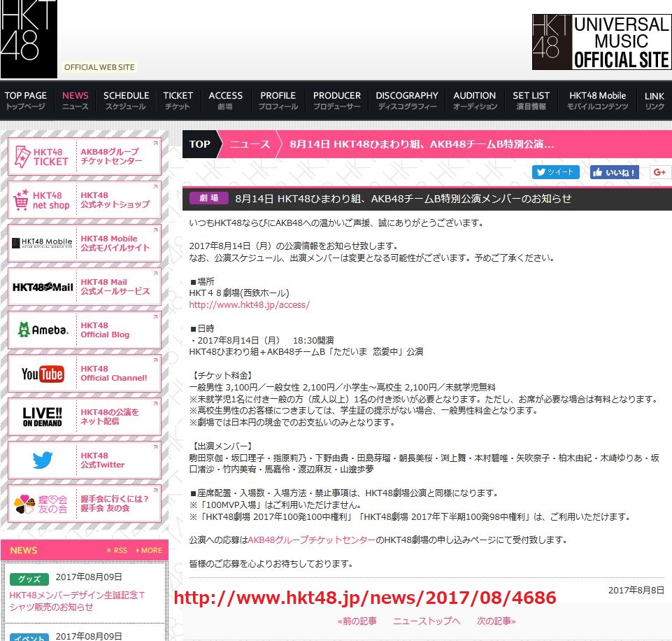Go to TOP PAGE in navigation
Viewport: 672px width, 641px height.
coord(26,100)
